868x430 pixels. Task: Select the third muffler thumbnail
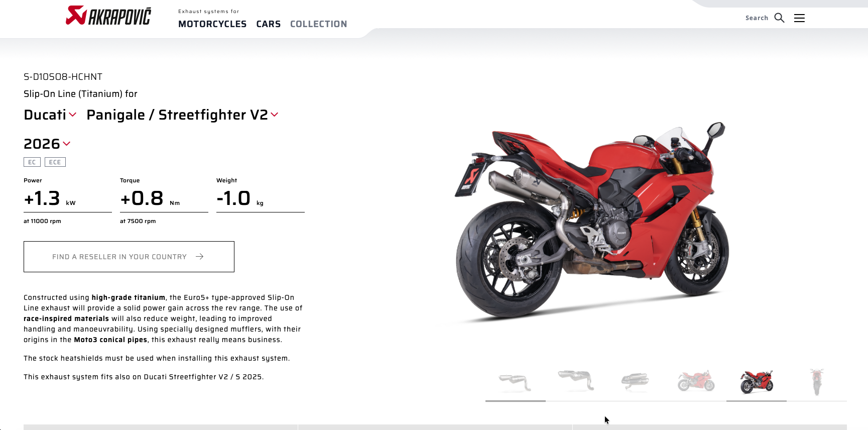[635, 382]
